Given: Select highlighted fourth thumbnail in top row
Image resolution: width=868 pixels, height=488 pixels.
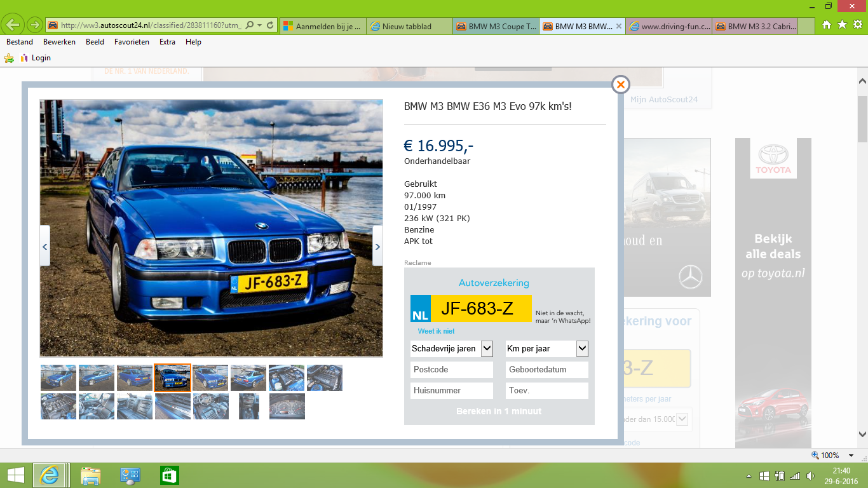Looking at the screenshot, I should (x=173, y=377).
